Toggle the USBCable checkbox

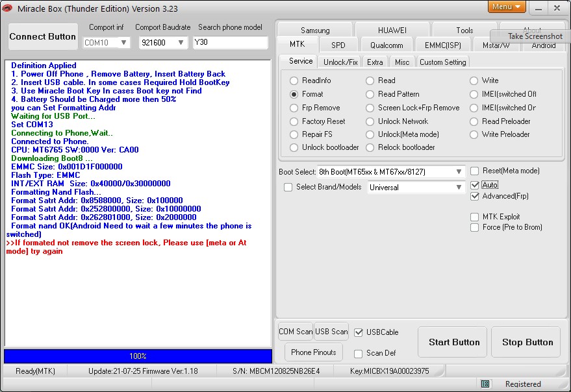pos(359,332)
